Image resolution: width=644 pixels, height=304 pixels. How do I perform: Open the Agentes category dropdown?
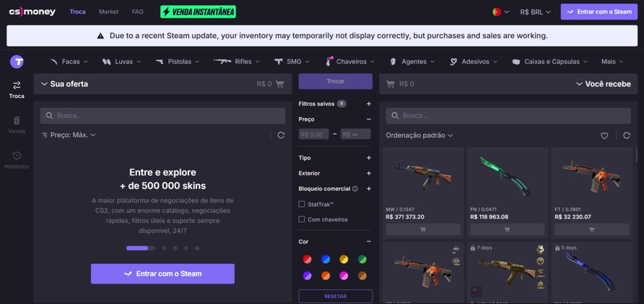(412, 61)
